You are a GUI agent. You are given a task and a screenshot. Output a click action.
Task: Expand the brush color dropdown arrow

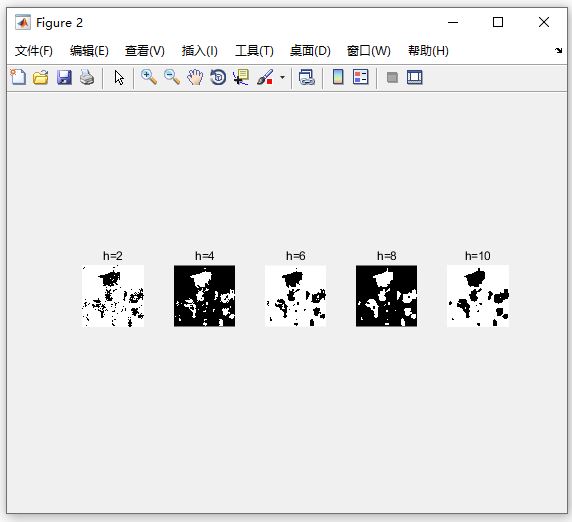pyautogui.click(x=282, y=77)
